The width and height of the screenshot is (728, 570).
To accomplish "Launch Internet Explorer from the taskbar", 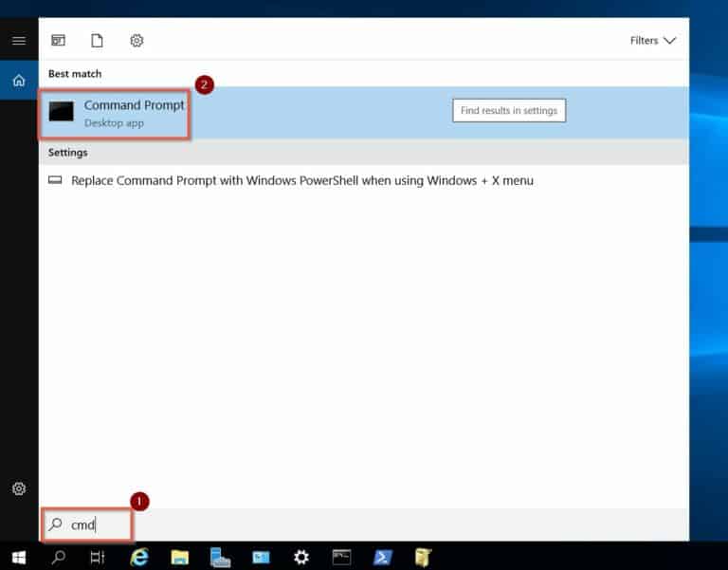I will click(139, 557).
